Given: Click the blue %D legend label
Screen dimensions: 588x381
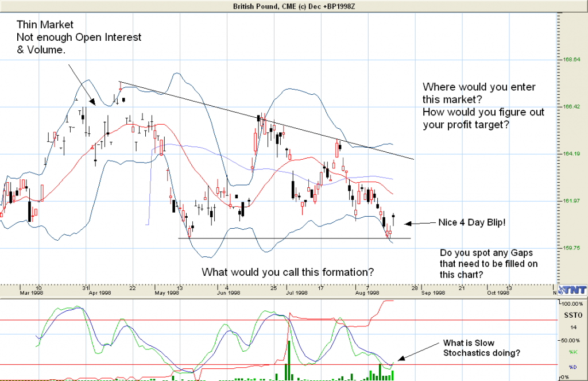Looking at the screenshot, I should pos(571,367).
